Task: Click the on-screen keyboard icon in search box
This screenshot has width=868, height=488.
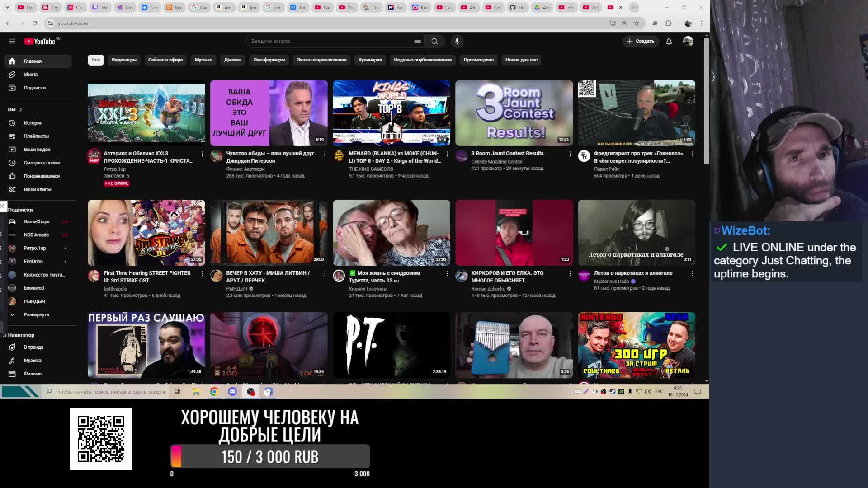Action: click(x=417, y=42)
